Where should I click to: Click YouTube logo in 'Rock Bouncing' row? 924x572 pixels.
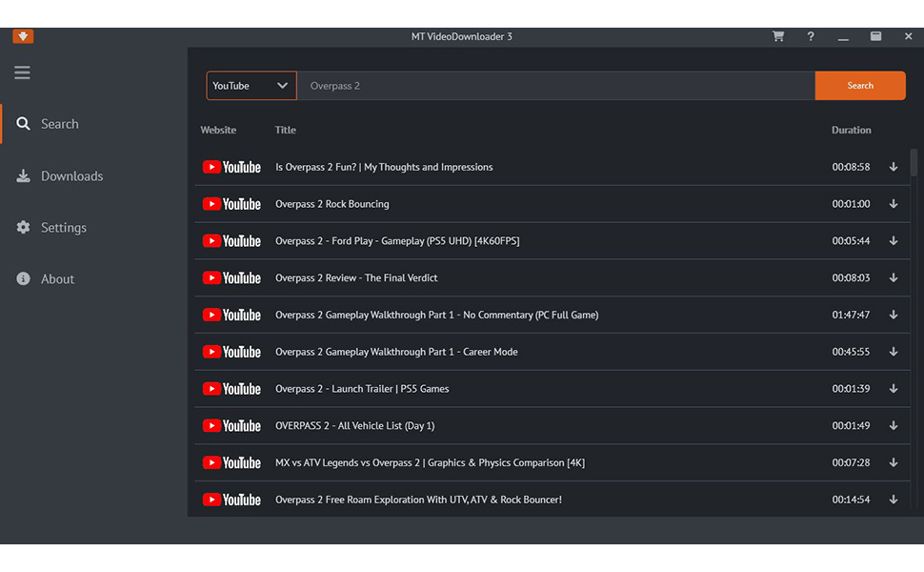pyautogui.click(x=231, y=204)
